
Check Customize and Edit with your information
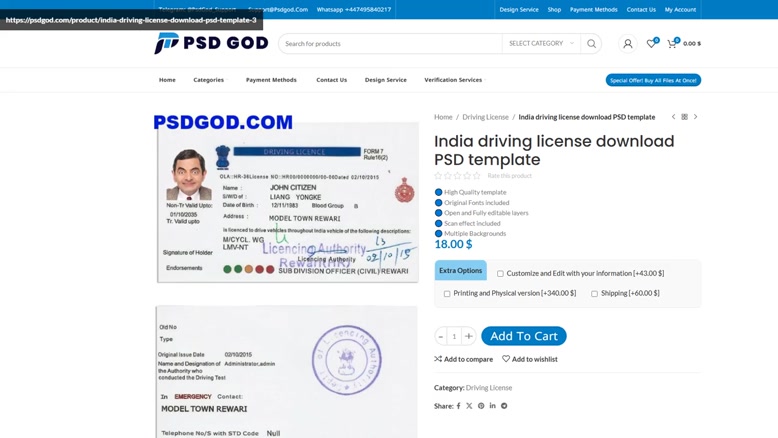pyautogui.click(x=500, y=274)
